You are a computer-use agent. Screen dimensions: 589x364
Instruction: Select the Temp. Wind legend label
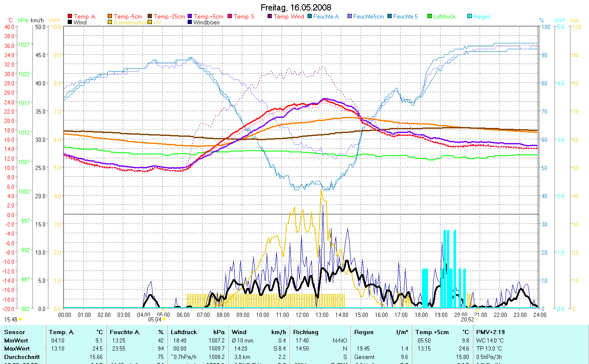(288, 17)
